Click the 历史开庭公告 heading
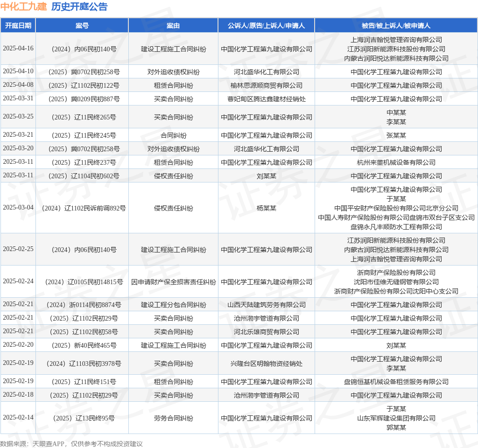This screenshot has width=478, height=448. 79,7
